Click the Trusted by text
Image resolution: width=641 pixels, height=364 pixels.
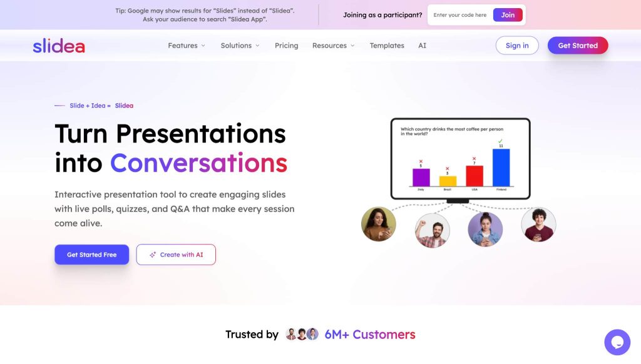coord(252,334)
